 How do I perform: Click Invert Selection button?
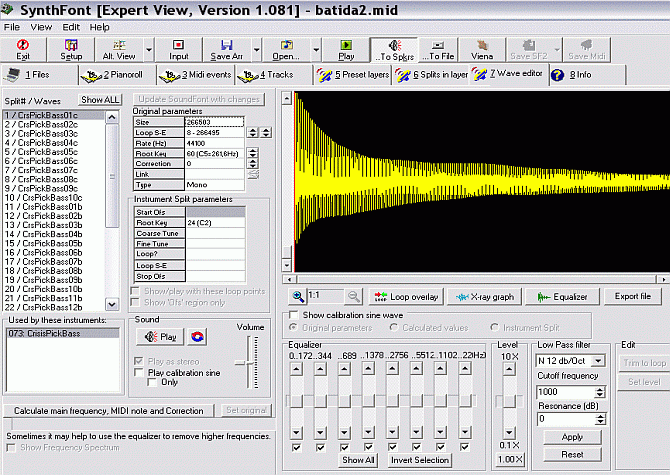(420, 460)
